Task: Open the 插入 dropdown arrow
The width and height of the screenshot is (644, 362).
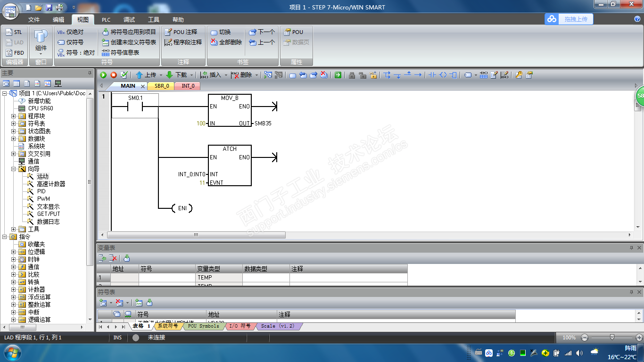Action: [x=226, y=75]
